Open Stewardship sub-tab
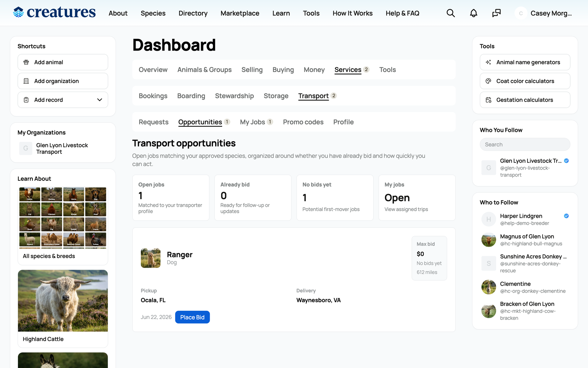Viewport: 588px width, 368px height. click(x=234, y=96)
